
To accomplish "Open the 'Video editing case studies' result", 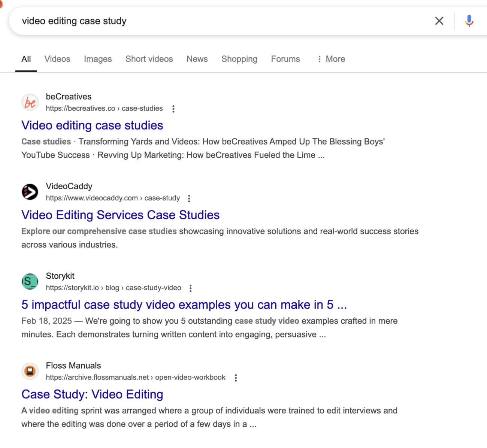I will [92, 125].
